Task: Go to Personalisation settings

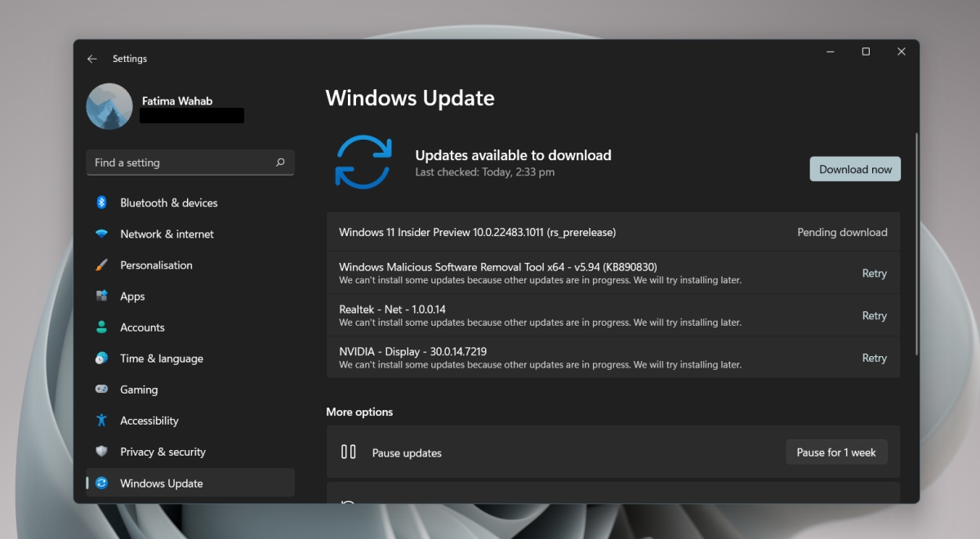Action: [190, 265]
